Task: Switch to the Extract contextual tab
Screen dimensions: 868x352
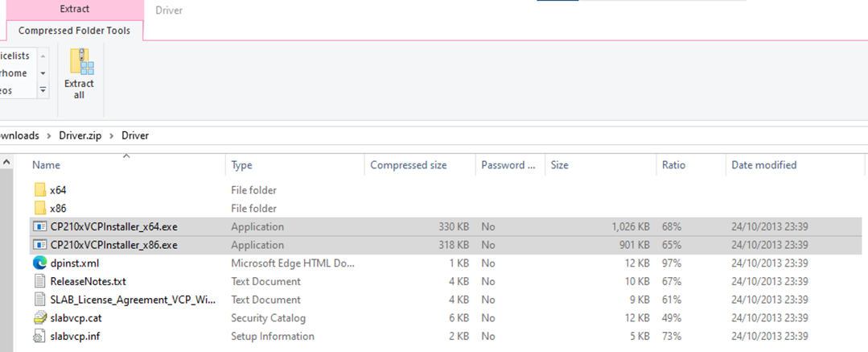Action: (75, 9)
